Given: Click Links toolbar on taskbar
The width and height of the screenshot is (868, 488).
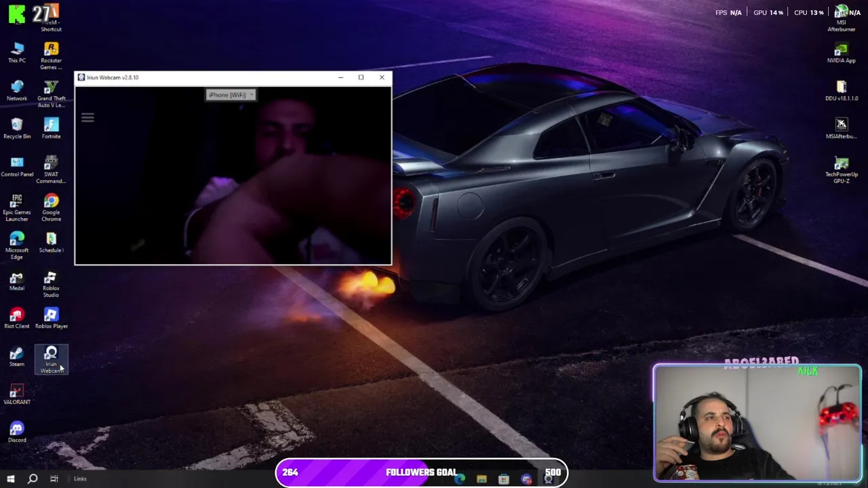Looking at the screenshot, I should click(x=80, y=479).
